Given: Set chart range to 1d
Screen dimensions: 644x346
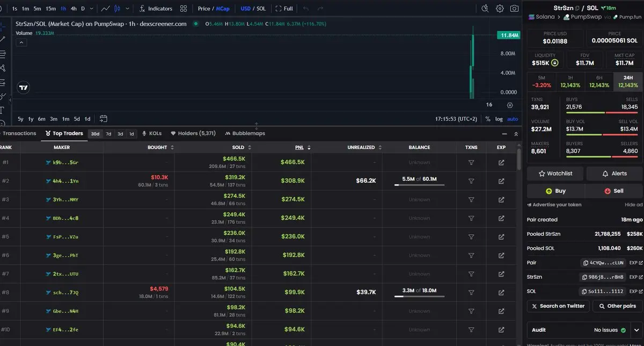Looking at the screenshot, I should 87,119.
